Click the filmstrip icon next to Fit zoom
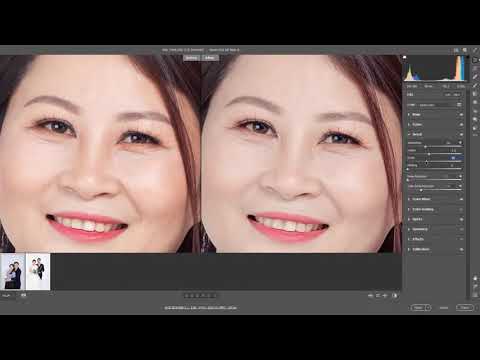Viewport: 480px width, 360px height. [x=23, y=295]
